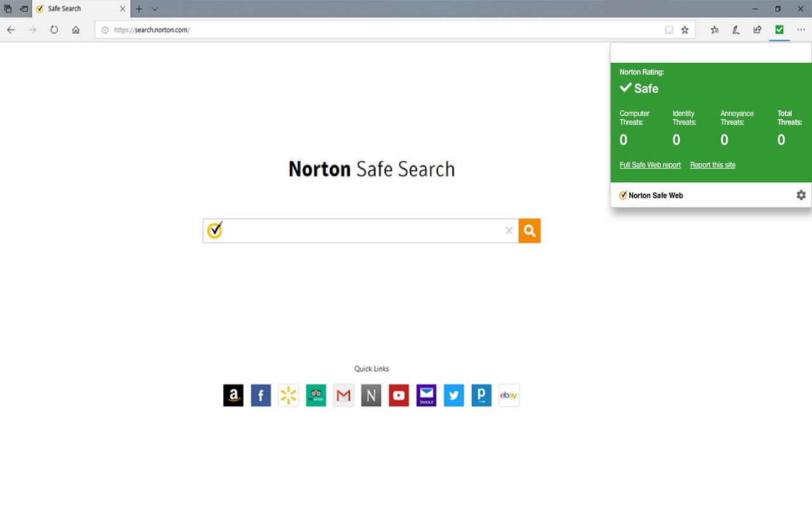Viewport: 812px width, 508px height.
Task: Add this page to favorites star
Action: [684, 30]
